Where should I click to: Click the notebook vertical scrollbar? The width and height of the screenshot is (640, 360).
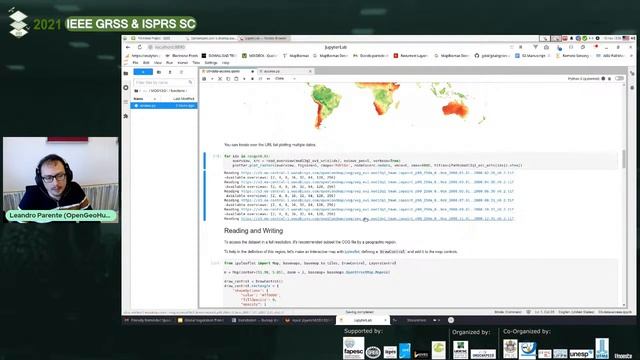(x=624, y=159)
